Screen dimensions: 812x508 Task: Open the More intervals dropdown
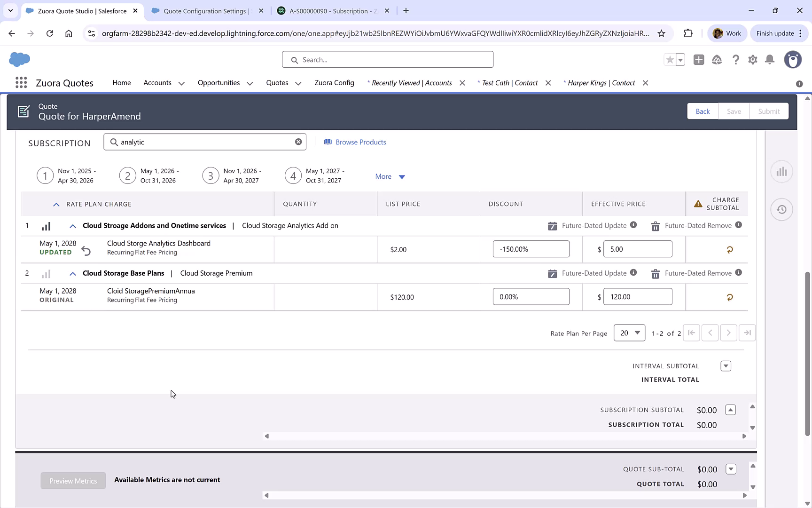[390, 176]
